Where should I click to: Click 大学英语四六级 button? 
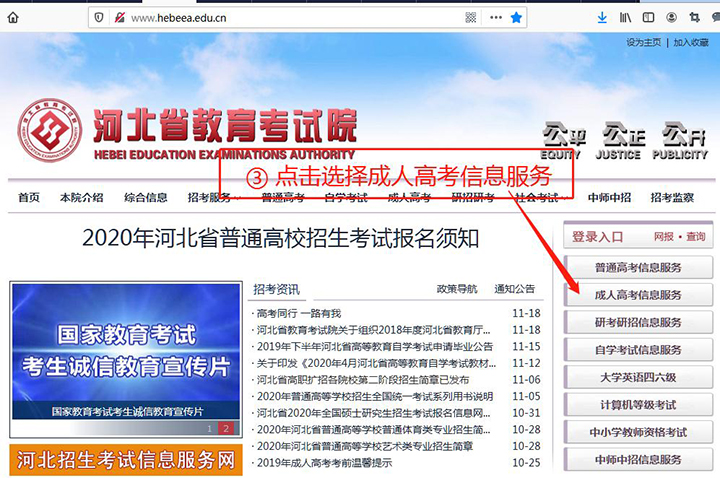(x=638, y=377)
